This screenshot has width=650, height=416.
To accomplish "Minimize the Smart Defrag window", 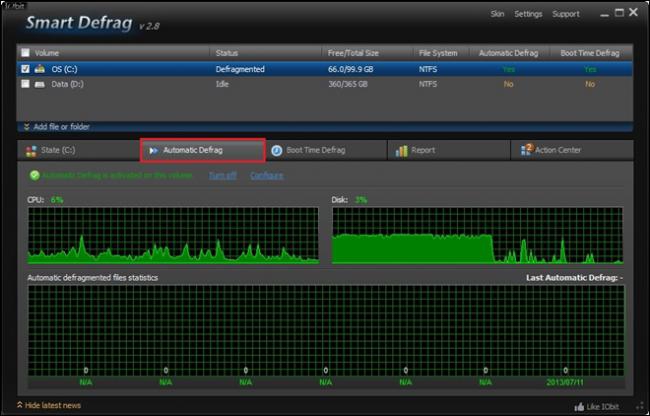I will click(x=604, y=14).
